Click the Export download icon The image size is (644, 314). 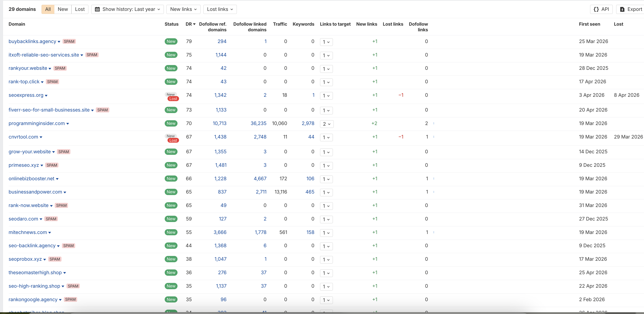(x=622, y=9)
